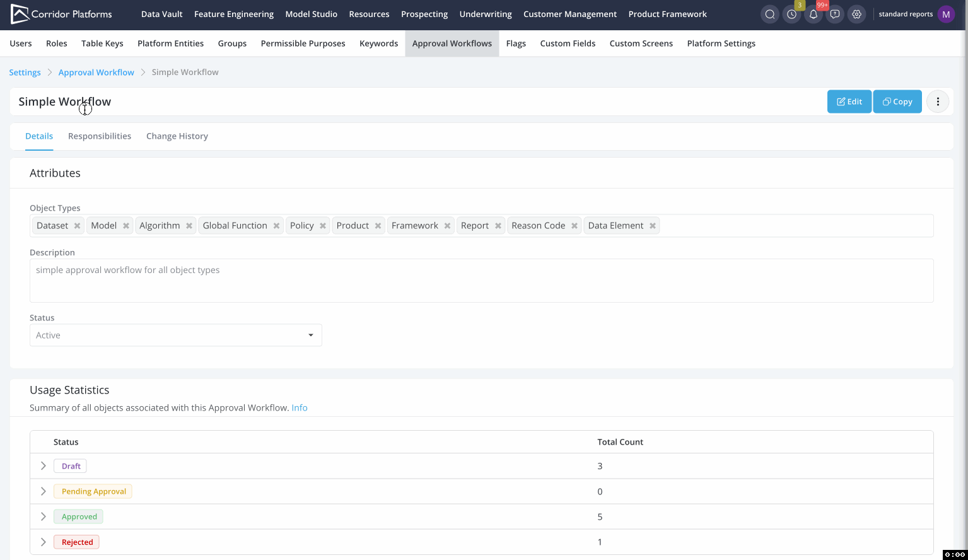
Task: Click the Corridor Platforms logo
Action: coord(61,14)
